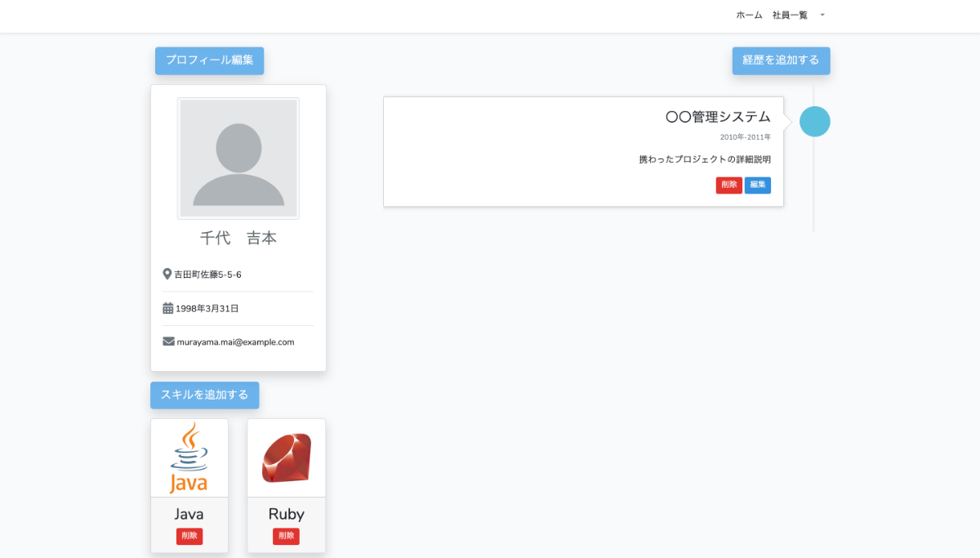980x558 pixels.
Task: Click the email murayama.mai@example.com
Action: pyautogui.click(x=235, y=342)
